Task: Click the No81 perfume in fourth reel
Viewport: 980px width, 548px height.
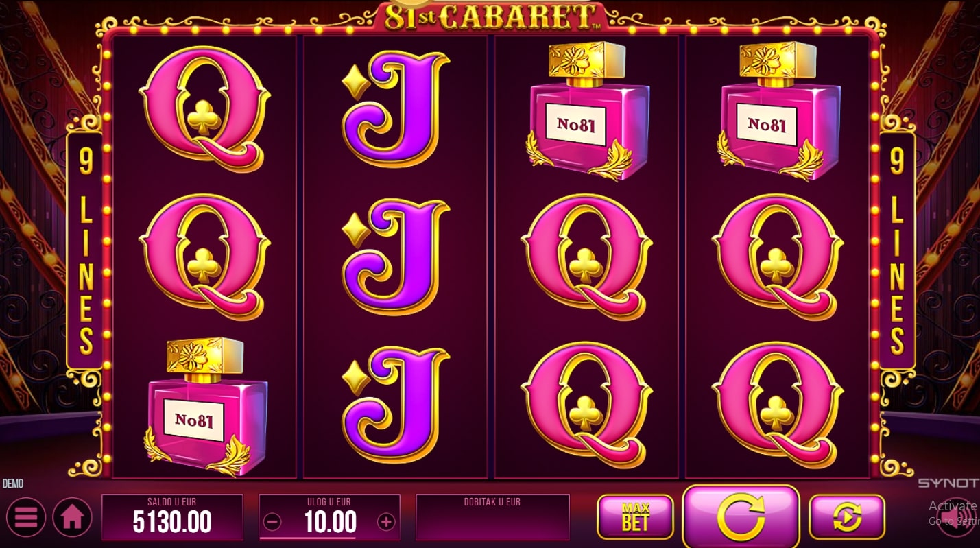Action: point(778,110)
